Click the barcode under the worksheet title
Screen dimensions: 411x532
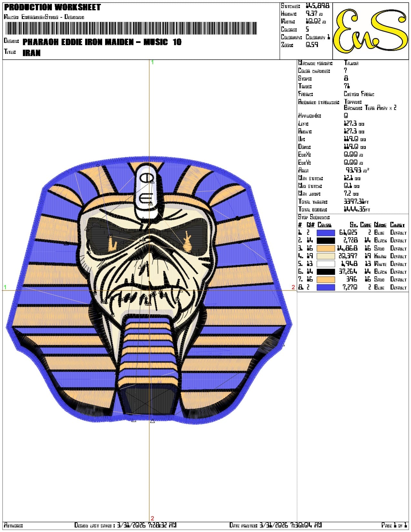131,28
